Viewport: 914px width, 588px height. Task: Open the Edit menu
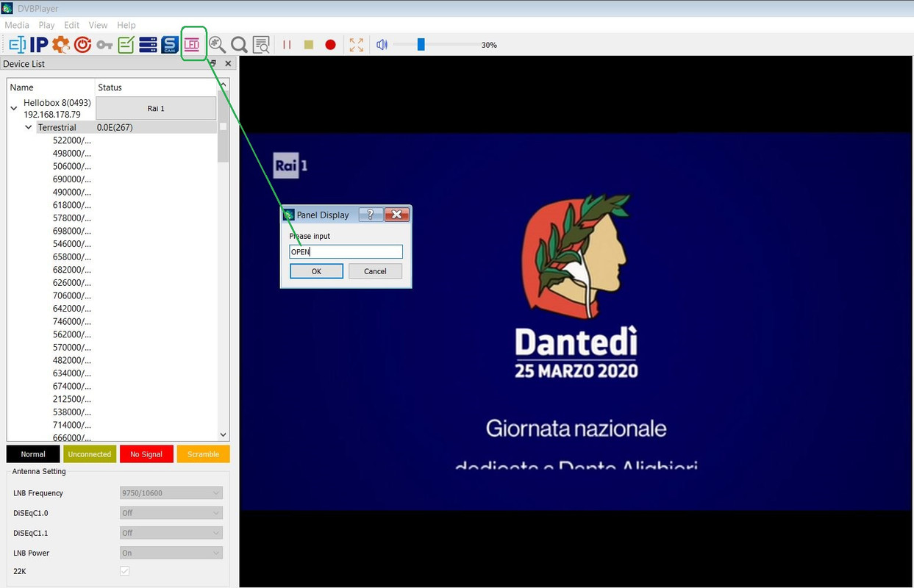pyautogui.click(x=71, y=25)
